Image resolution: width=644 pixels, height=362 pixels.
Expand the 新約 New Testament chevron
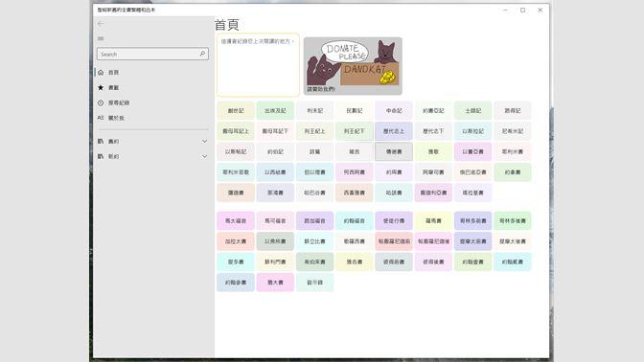pos(204,156)
